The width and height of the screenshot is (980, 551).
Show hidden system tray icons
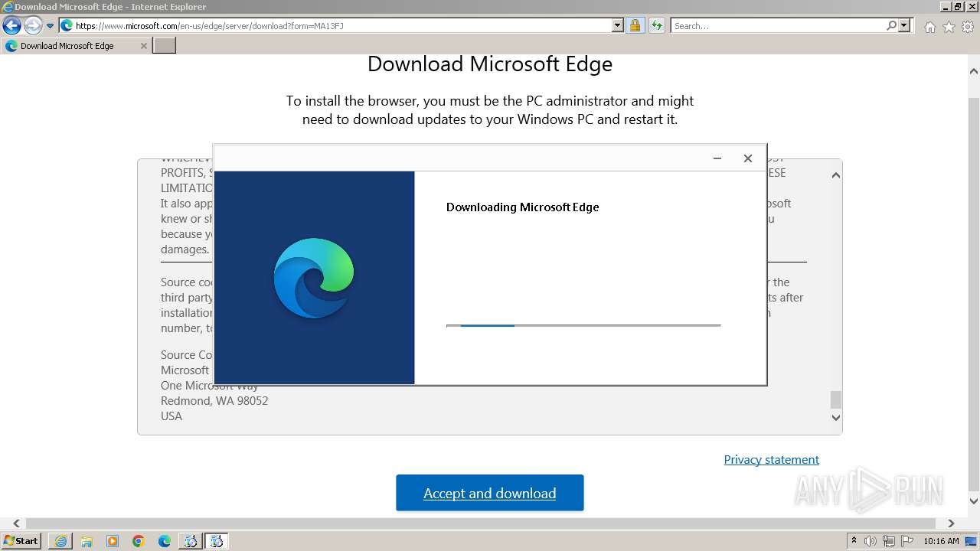point(854,541)
